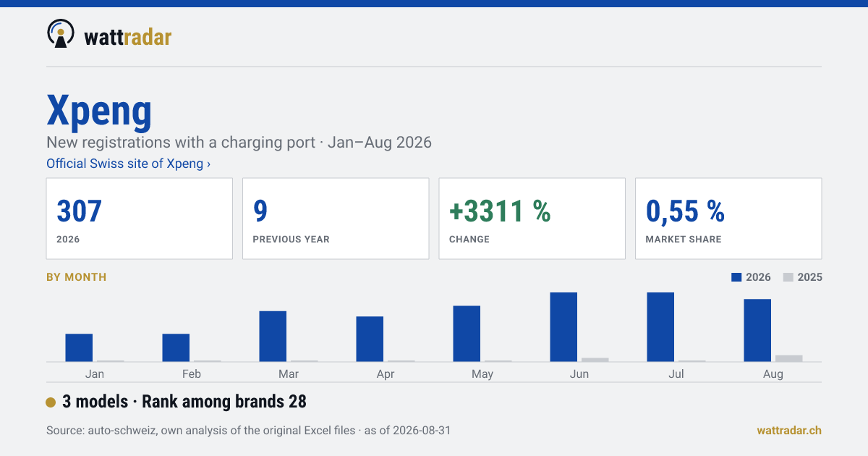Viewport: 868px width, 456px height.
Task: Click the grey August 2025 bar
Action: click(789, 358)
